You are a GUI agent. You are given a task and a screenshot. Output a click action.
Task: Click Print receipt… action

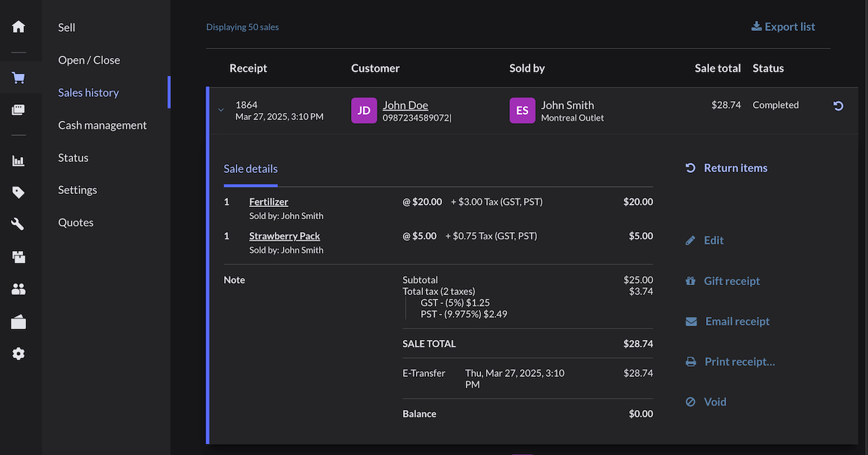pos(740,362)
